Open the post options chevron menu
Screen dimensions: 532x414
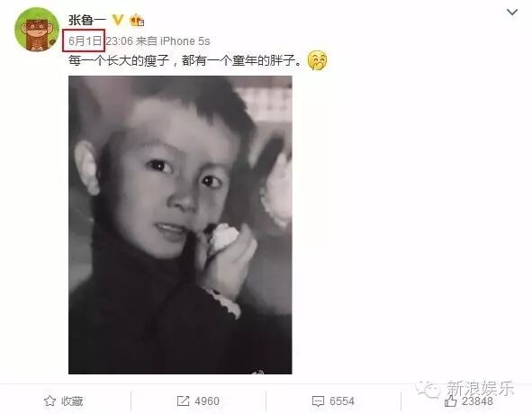[511, 13]
